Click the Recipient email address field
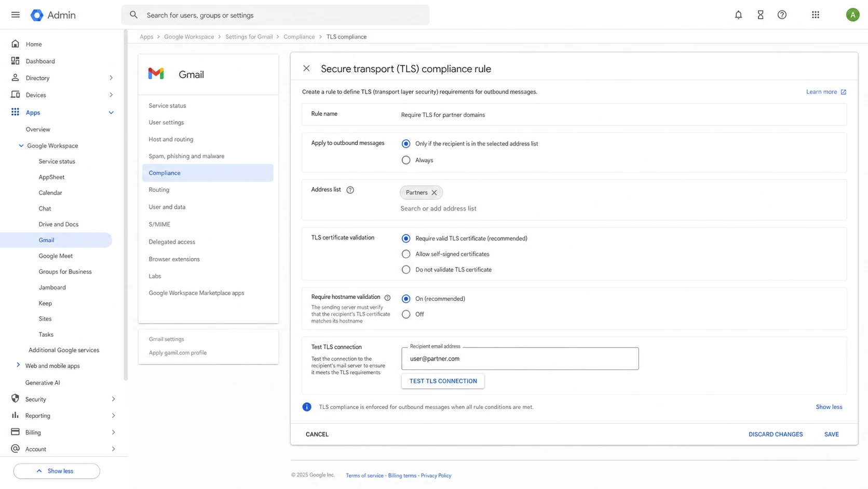The height and width of the screenshot is (489, 868). click(520, 359)
